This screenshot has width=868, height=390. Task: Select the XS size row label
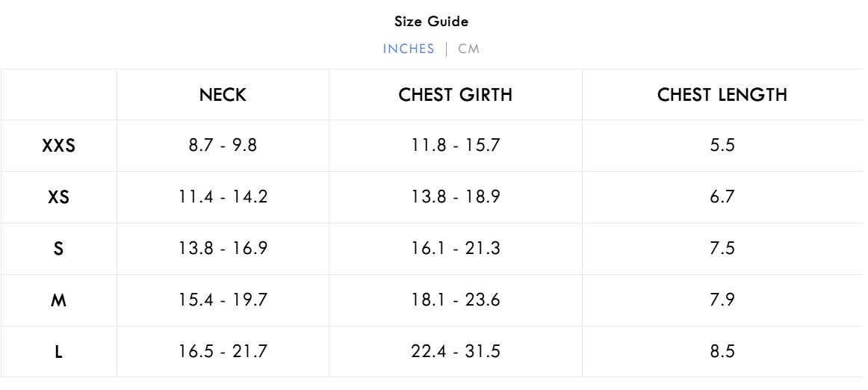[59, 197]
